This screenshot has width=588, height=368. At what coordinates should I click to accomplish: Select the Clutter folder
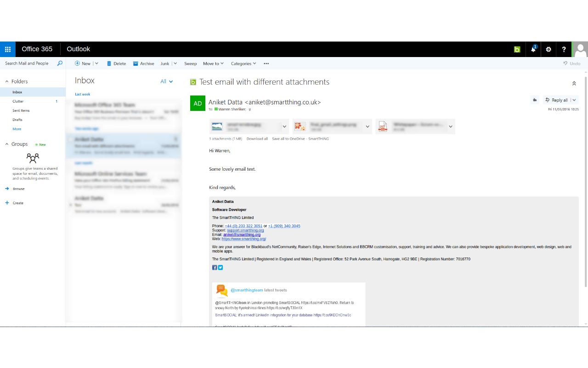pos(33,101)
